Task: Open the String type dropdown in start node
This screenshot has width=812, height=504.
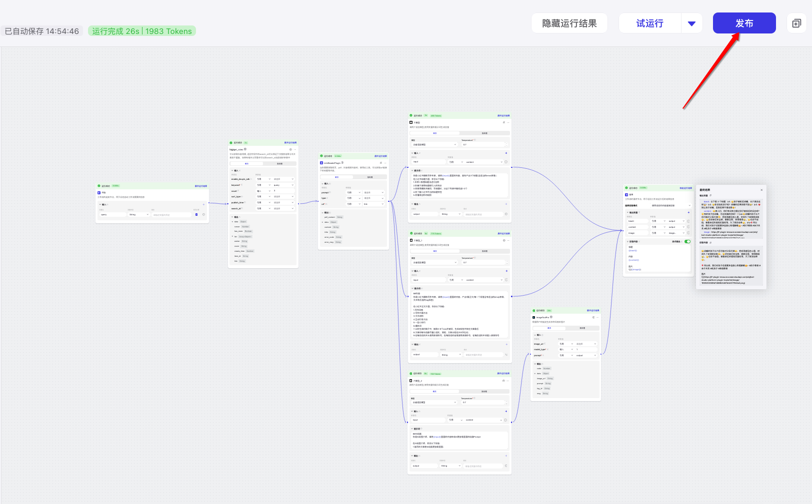Action: [139, 214]
